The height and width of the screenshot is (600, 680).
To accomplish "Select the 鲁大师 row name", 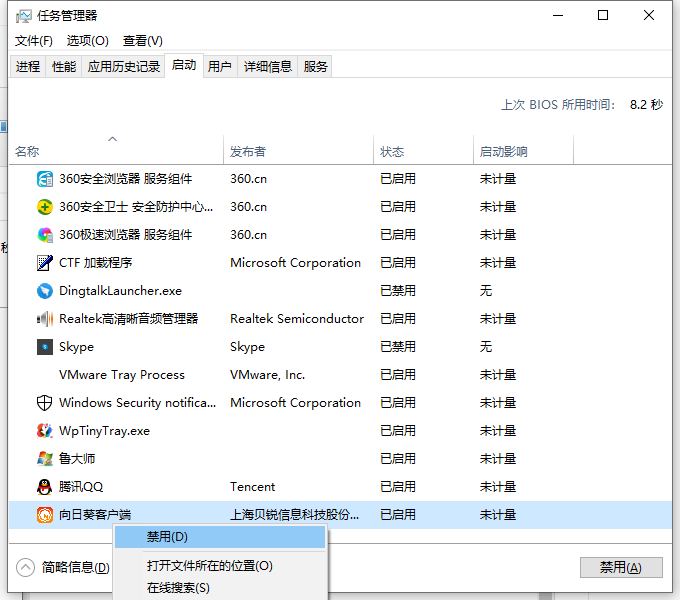I will click(x=77, y=459).
